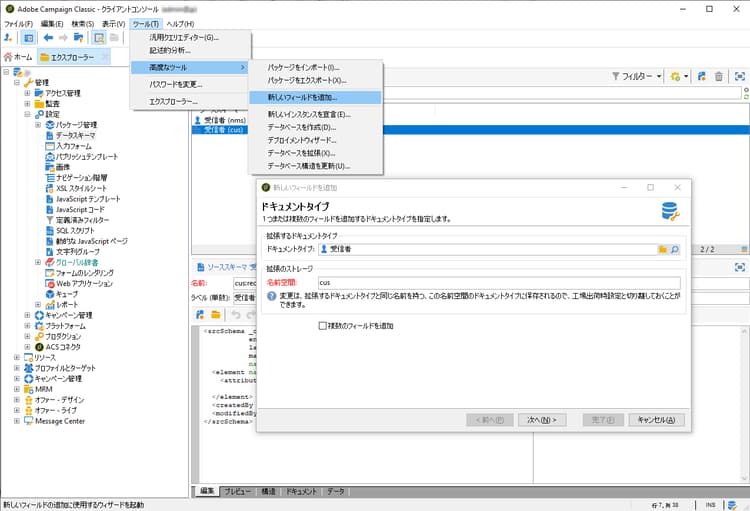
Task: Click the expand icon at right of source schema header
Action: (739, 267)
